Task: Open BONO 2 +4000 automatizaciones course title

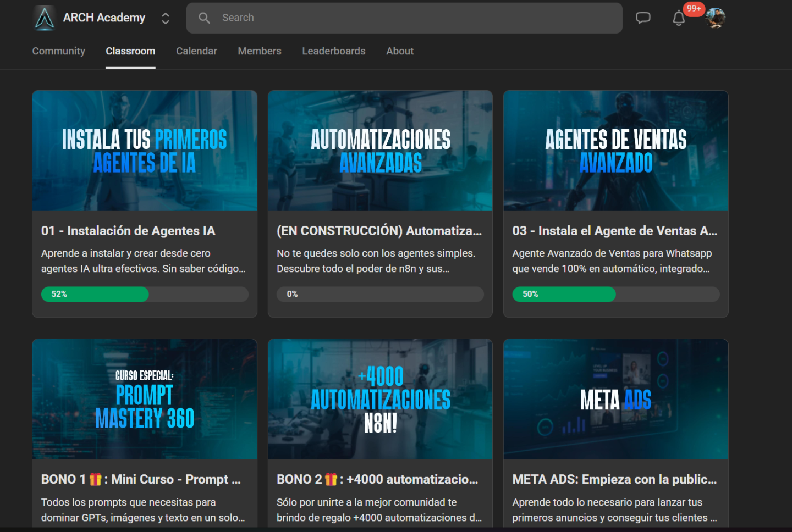Action: pos(377,479)
